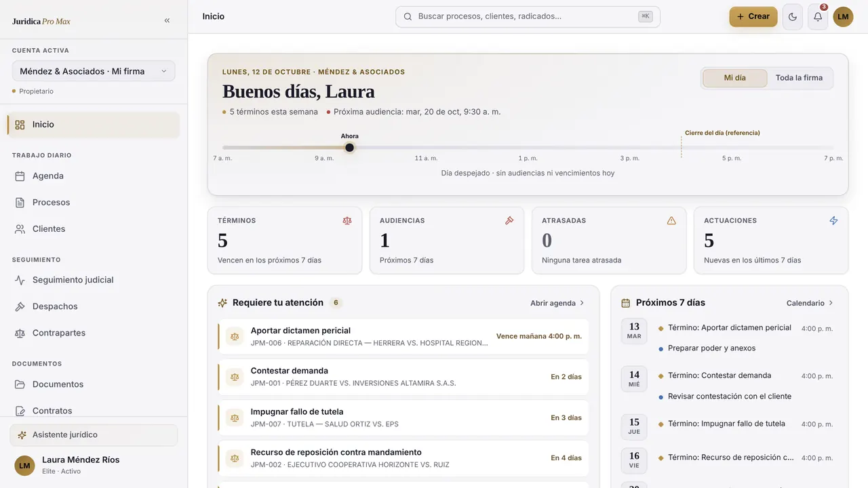Image resolution: width=868 pixels, height=488 pixels.
Task: Open Contratos in the sidebar
Action: click(x=94, y=411)
